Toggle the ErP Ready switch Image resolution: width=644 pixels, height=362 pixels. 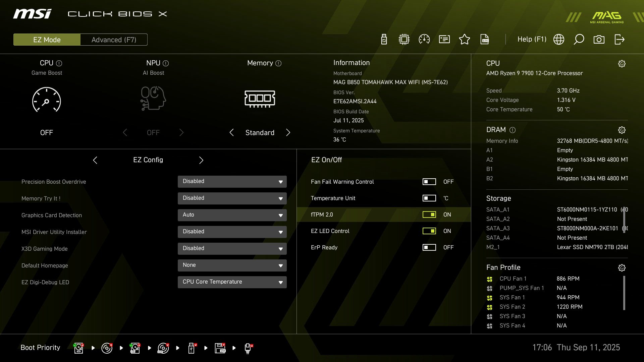pyautogui.click(x=429, y=247)
